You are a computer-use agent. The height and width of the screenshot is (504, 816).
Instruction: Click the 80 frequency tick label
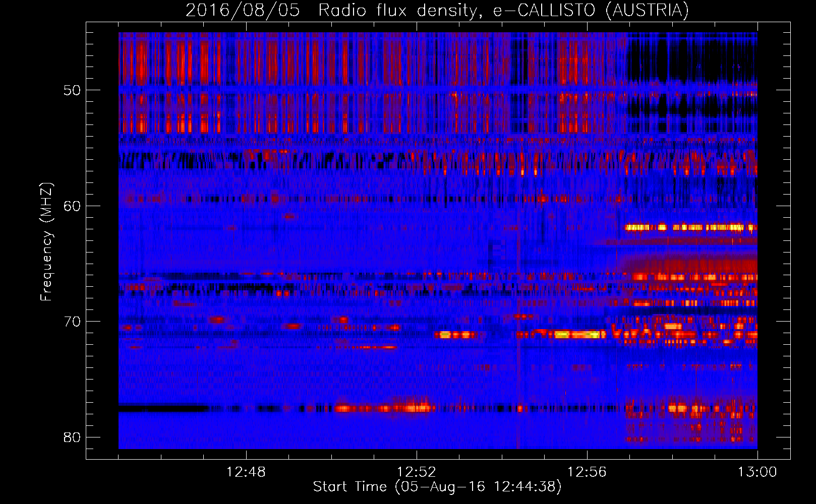tap(72, 437)
